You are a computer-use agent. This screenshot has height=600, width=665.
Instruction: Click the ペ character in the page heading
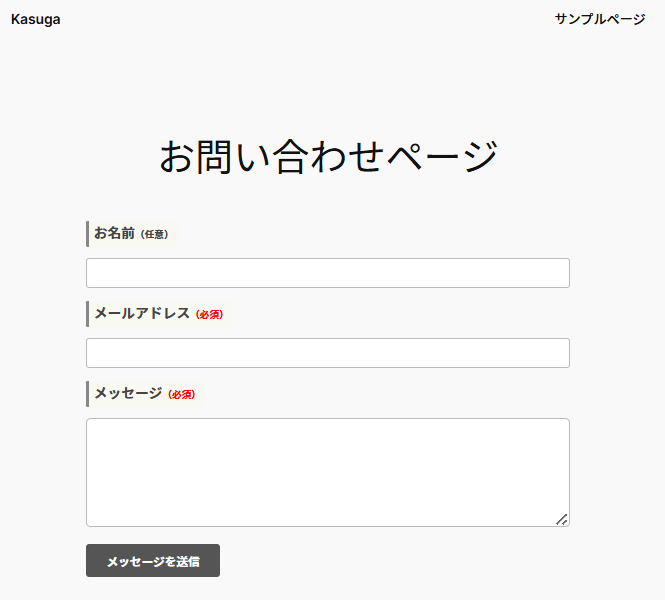(x=404, y=157)
